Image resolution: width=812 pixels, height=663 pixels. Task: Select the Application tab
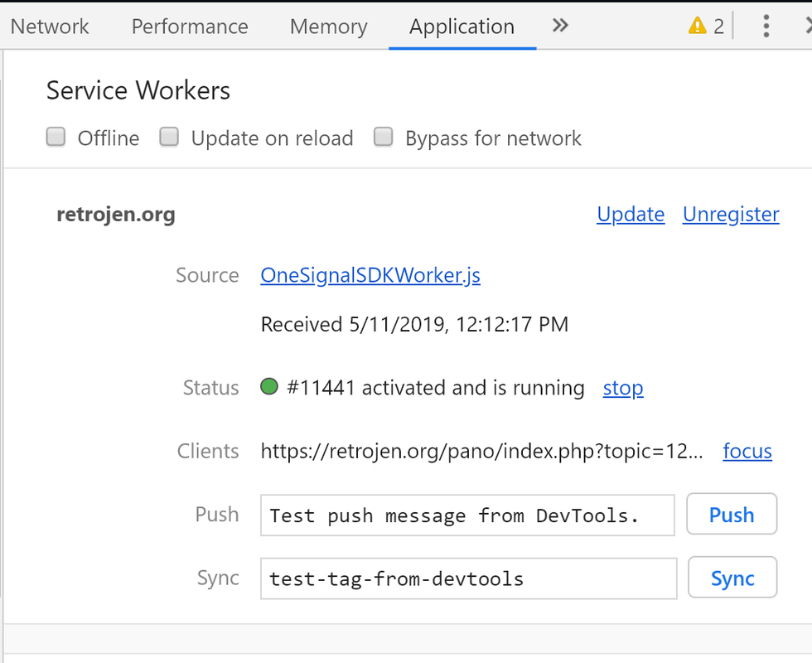[462, 27]
